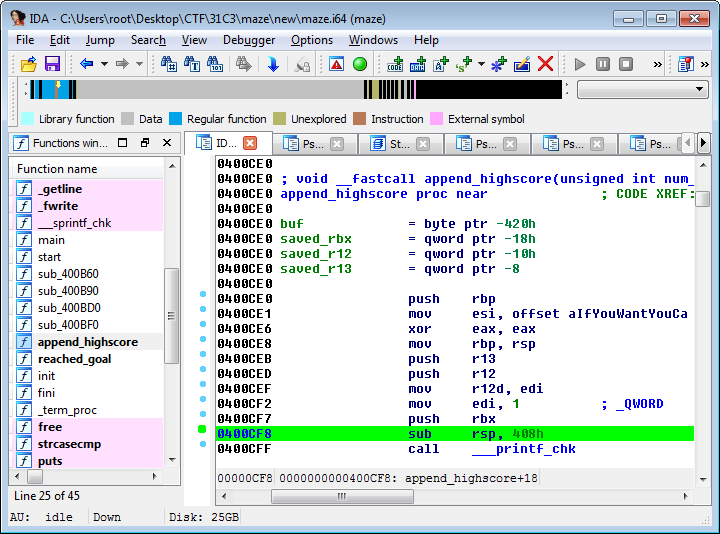This screenshot has width=720, height=534.
Task: Click the navigation band overview bar
Action: pos(296,90)
